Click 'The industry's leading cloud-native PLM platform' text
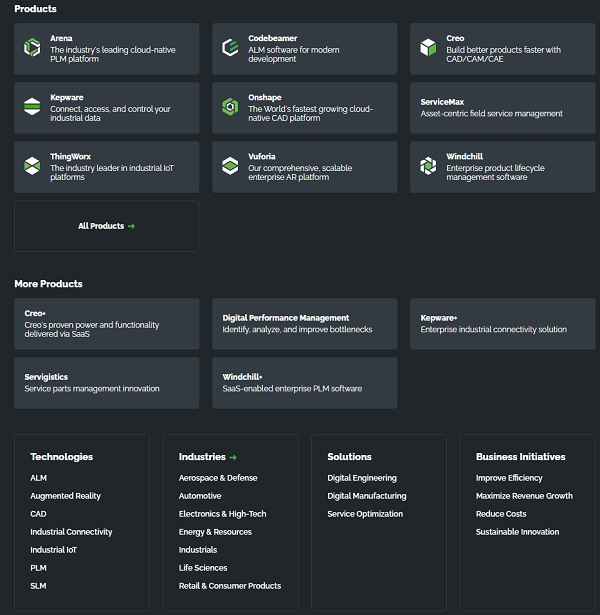Viewport: 600px width, 615px height. tap(113, 55)
